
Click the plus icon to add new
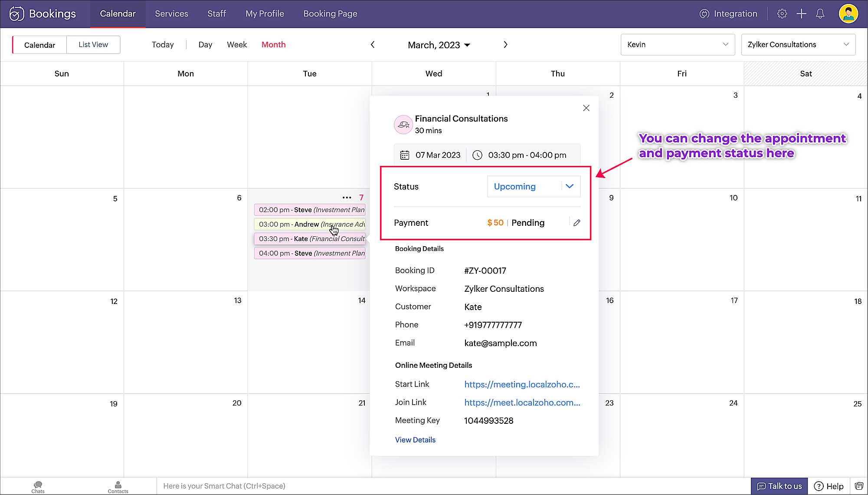(801, 14)
